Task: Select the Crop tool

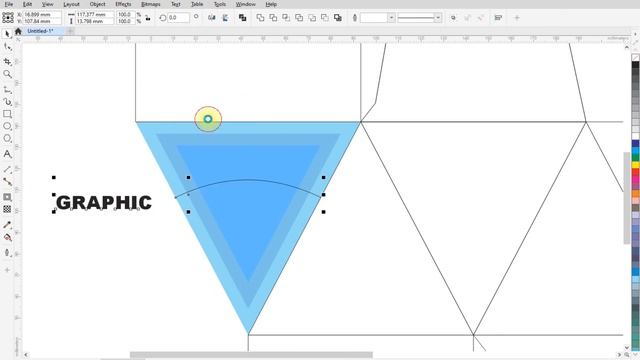Action: [x=7, y=61]
